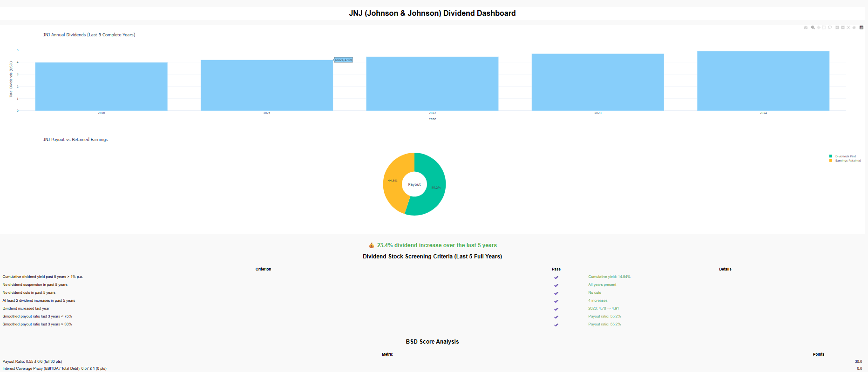Click 'At least 2 dividend increases' criterion

39,301
